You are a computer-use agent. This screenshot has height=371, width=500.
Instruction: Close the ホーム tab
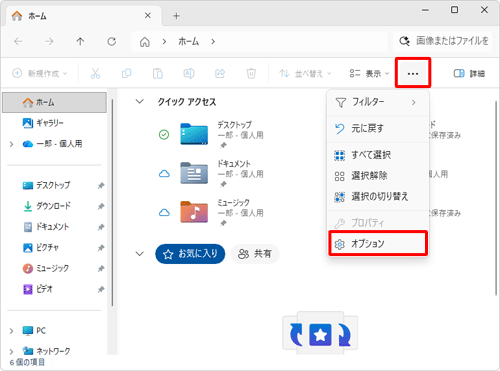pyautogui.click(x=148, y=16)
